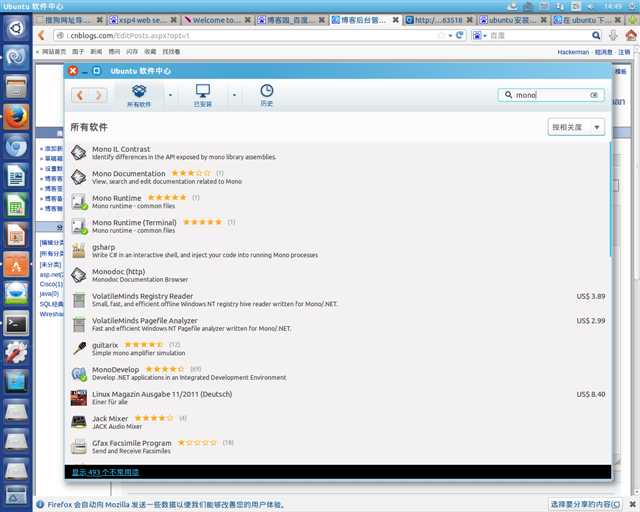640x512 pixels.
Task: Open Firefox from the launcher
Action: coord(16,117)
